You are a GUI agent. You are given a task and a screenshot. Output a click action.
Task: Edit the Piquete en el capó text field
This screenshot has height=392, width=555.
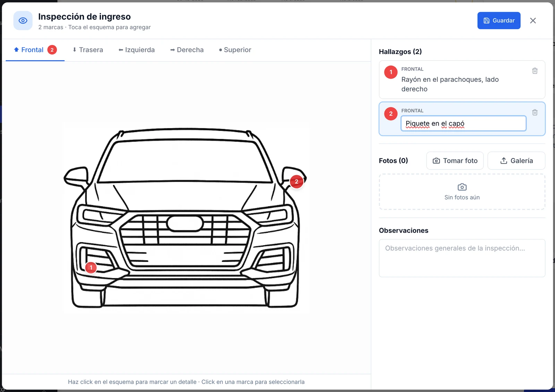click(x=463, y=123)
